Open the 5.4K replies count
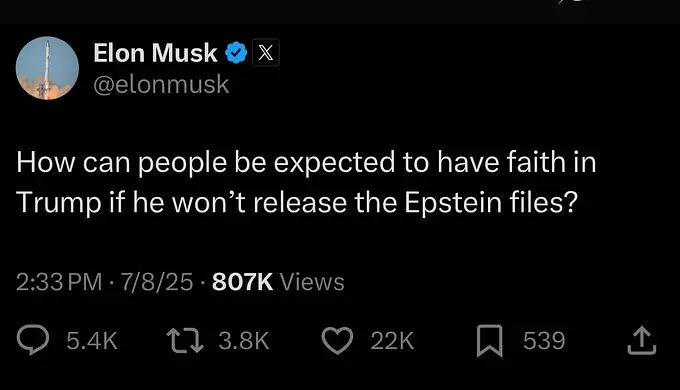The image size is (680, 390). tap(92, 341)
